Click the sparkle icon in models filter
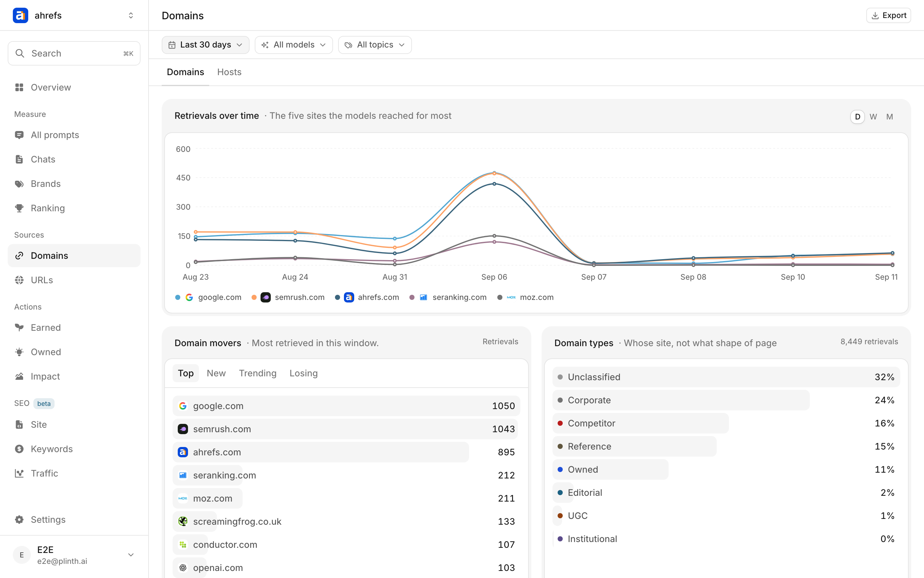Viewport: 924px width, 578px height. [265, 45]
